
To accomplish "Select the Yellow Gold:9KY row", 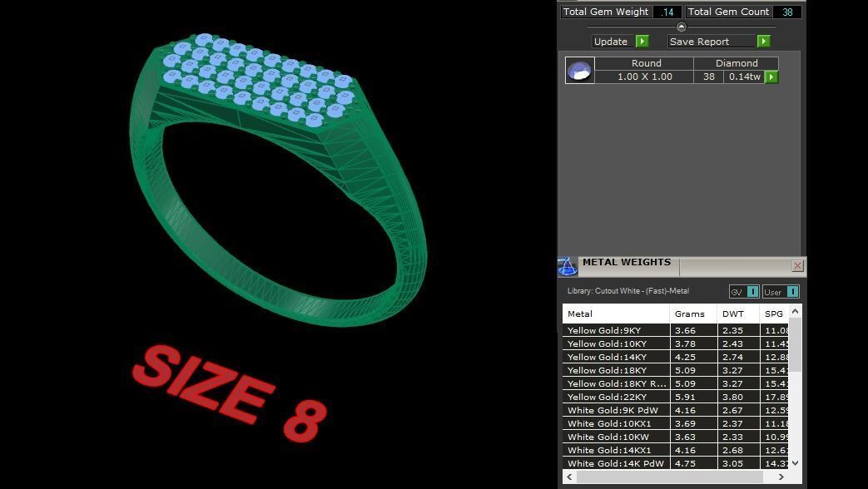I will 676,330.
